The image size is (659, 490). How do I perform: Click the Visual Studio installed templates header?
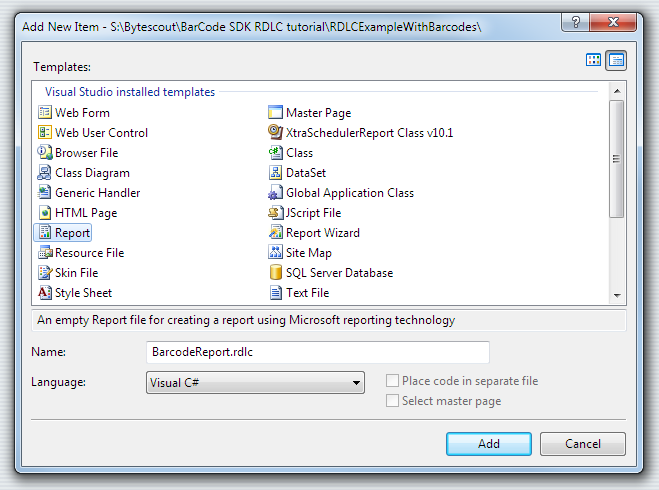130,92
